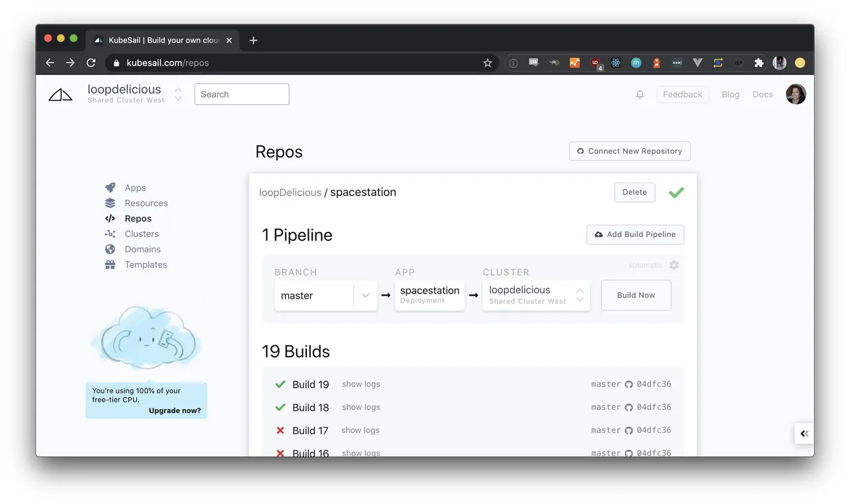Screen dimensions: 850x504
Task: Open the notifications bell
Action: click(x=640, y=94)
